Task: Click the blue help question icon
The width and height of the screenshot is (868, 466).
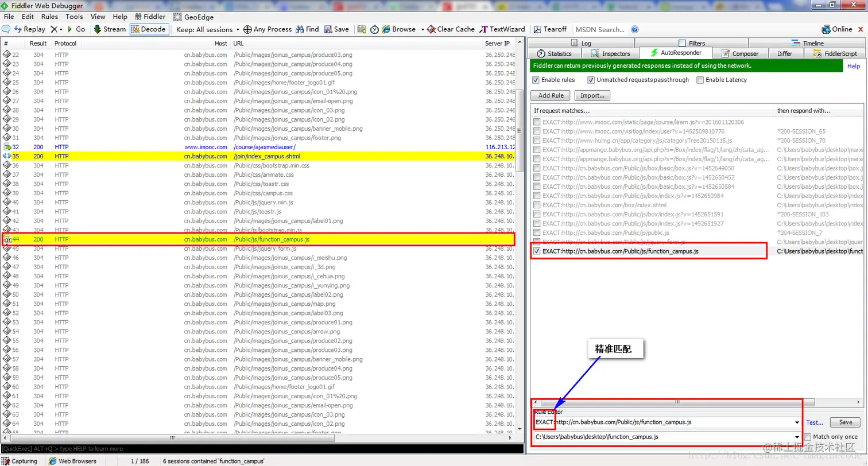Action: coord(635,29)
